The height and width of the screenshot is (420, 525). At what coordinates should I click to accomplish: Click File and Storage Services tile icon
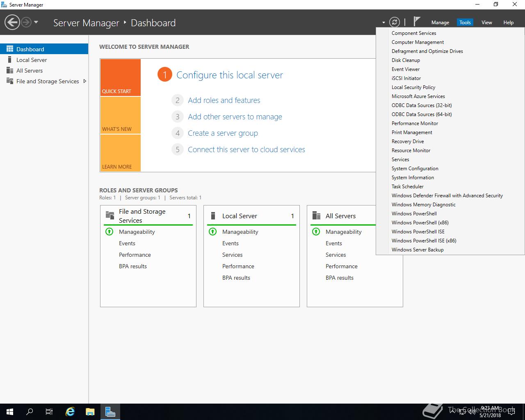click(x=110, y=215)
